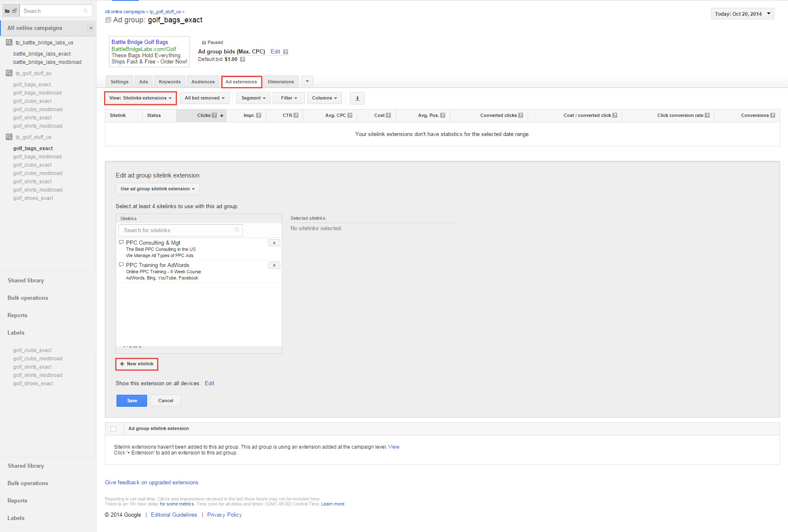Click help icon next to Default bid
This screenshot has height=532, width=788.
[x=242, y=59]
